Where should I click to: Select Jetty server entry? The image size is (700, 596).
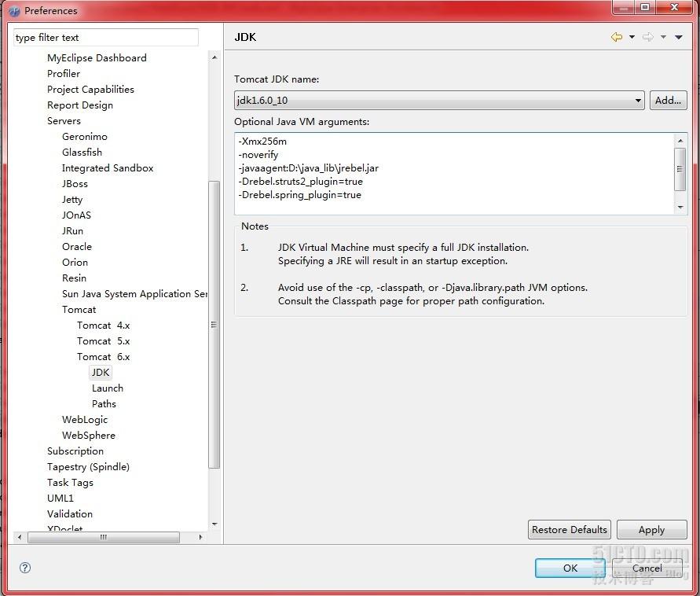[x=72, y=200]
